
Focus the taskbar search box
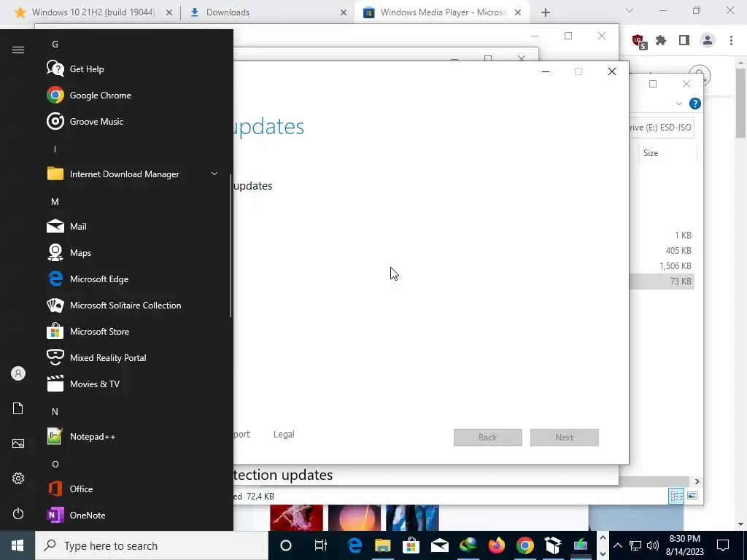(152, 545)
